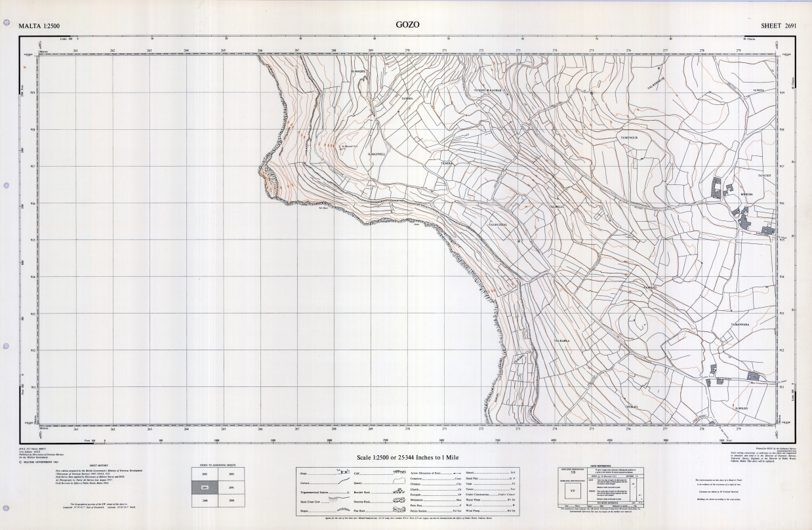Select the Cliff symbol in the legend
Screen dimensions: 812x530
(x=399, y=472)
